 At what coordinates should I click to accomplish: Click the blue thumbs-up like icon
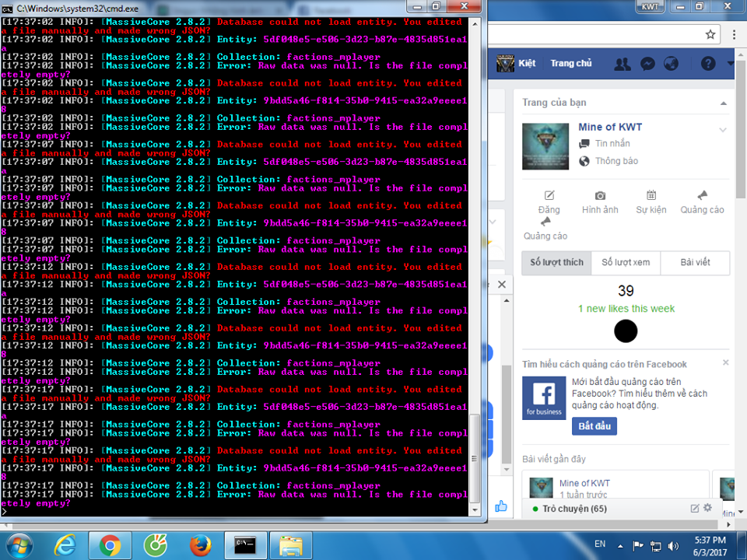[x=500, y=506]
